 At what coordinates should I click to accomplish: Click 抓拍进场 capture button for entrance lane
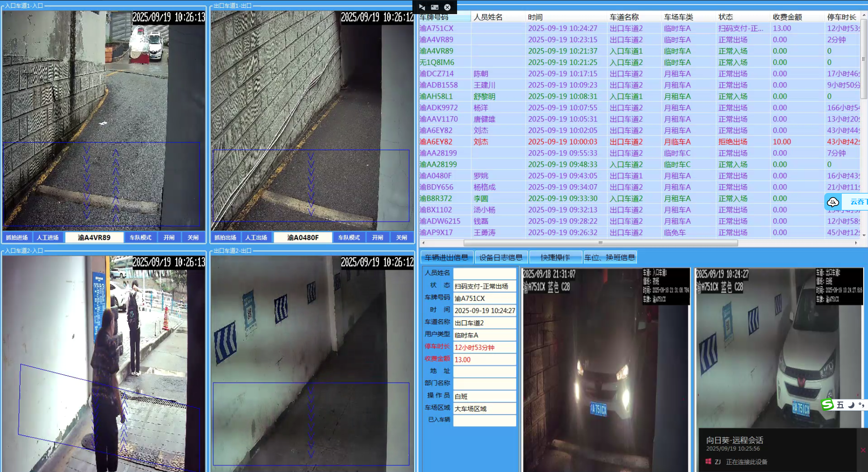[x=17, y=238]
